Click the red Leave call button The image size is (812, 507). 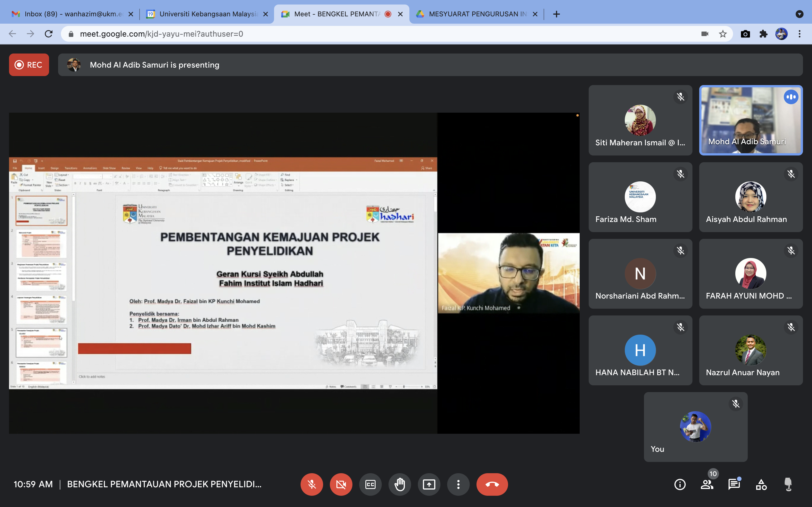click(x=492, y=484)
